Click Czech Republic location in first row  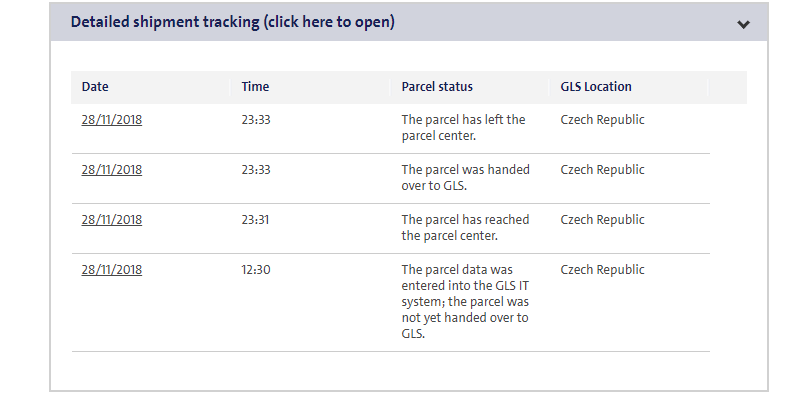(602, 119)
